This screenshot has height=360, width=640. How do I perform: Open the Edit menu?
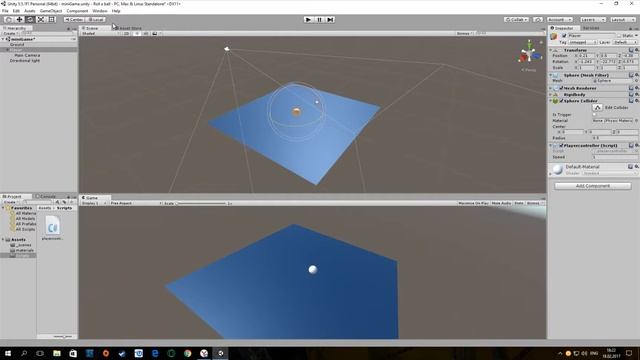click(16, 11)
